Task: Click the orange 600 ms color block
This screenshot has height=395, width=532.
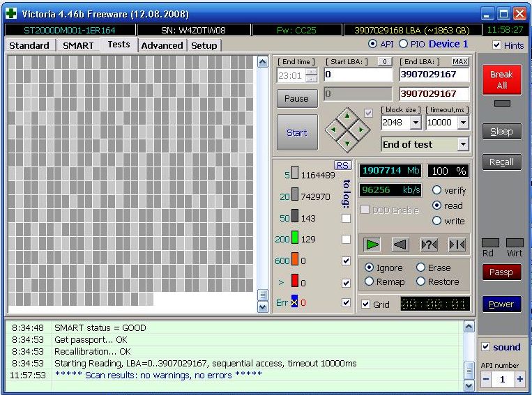Action: (x=295, y=258)
